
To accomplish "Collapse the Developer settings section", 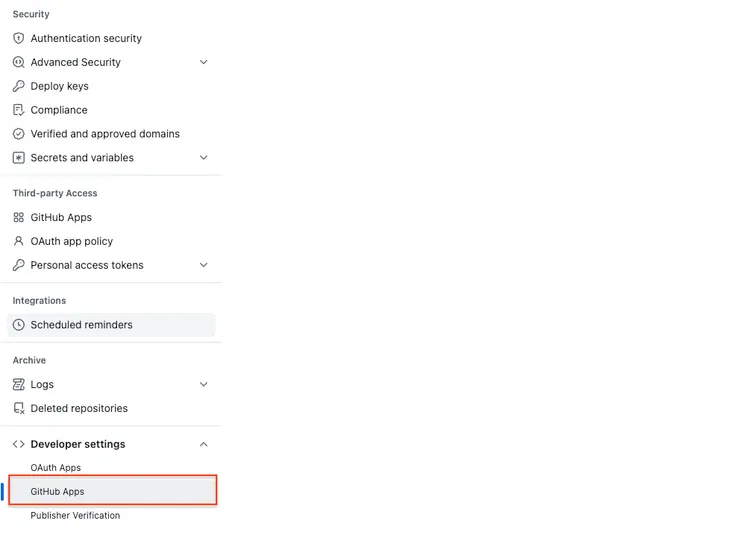I will point(204,444).
